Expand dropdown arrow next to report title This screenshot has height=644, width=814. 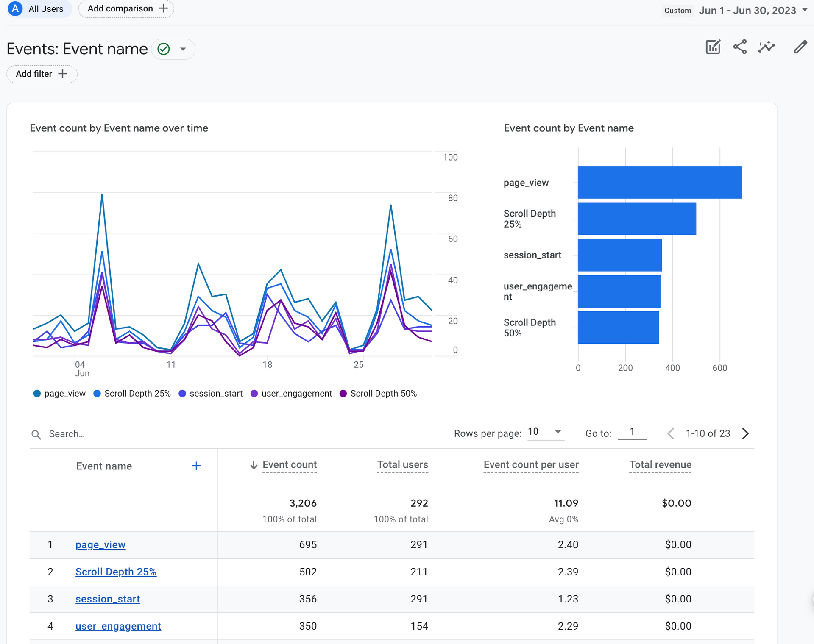coord(183,49)
